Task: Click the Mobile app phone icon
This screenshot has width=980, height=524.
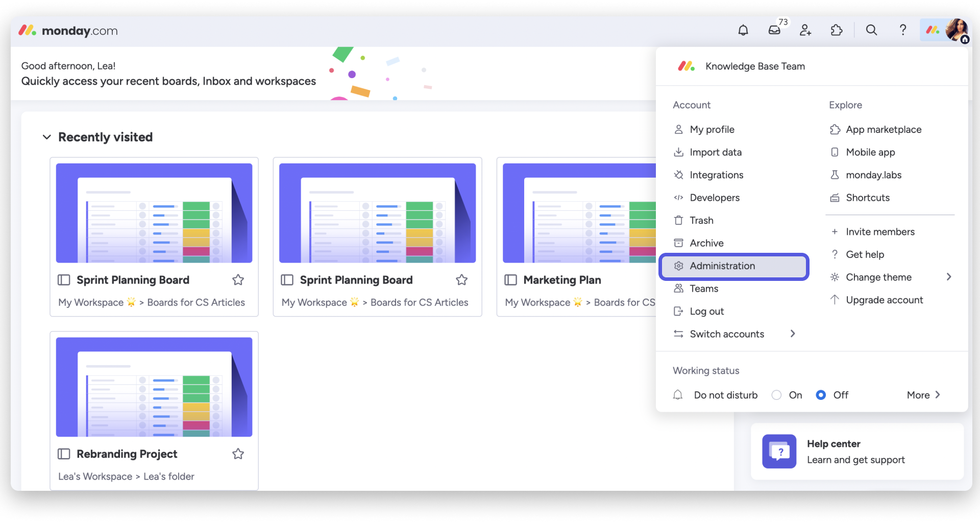Action: pyautogui.click(x=835, y=152)
